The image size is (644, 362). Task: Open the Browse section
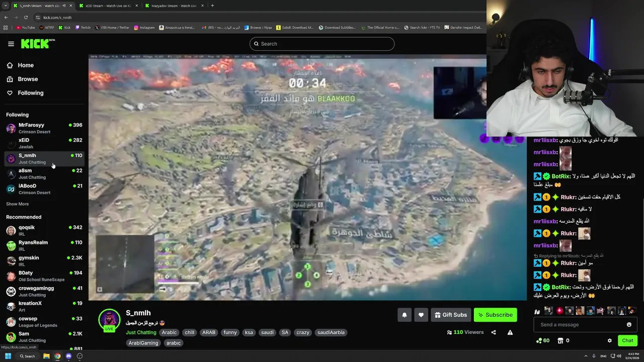tap(22, 79)
